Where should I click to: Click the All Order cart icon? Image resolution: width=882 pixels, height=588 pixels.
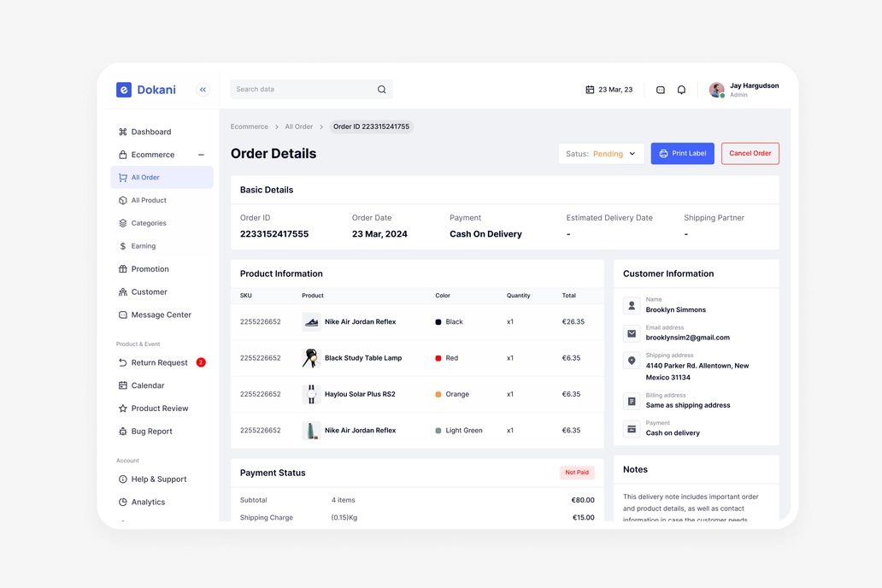[122, 177]
